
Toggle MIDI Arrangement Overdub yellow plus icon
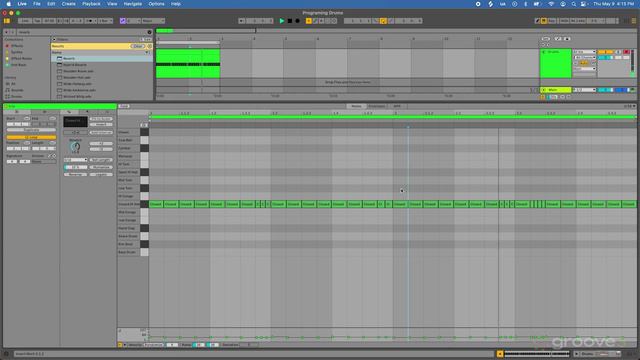[x=309, y=21]
